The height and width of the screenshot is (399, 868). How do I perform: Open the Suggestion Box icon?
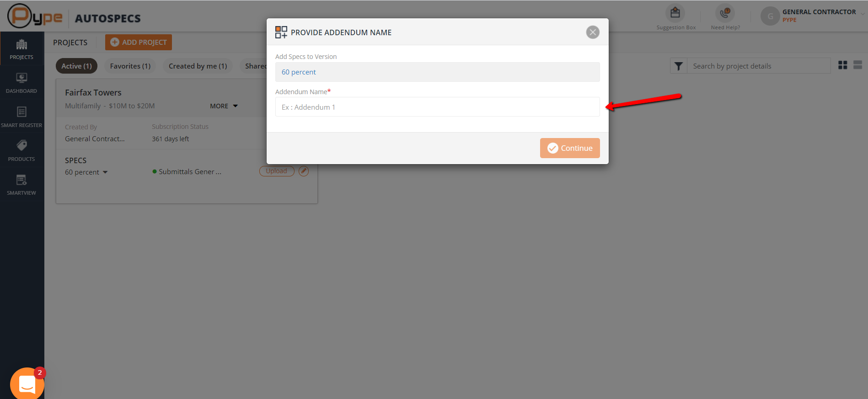[x=675, y=13]
